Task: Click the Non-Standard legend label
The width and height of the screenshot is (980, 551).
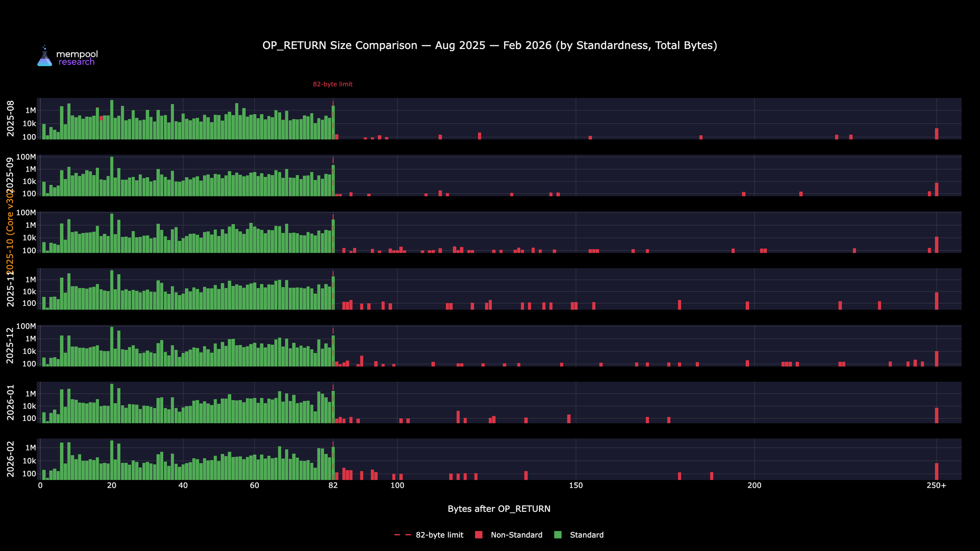Action: 516,535
